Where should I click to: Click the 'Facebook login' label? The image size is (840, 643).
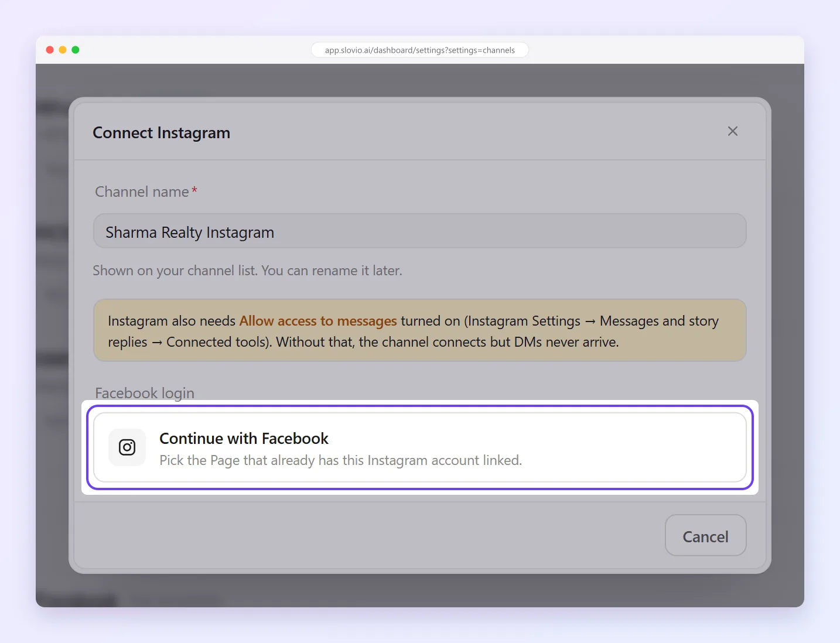145,393
